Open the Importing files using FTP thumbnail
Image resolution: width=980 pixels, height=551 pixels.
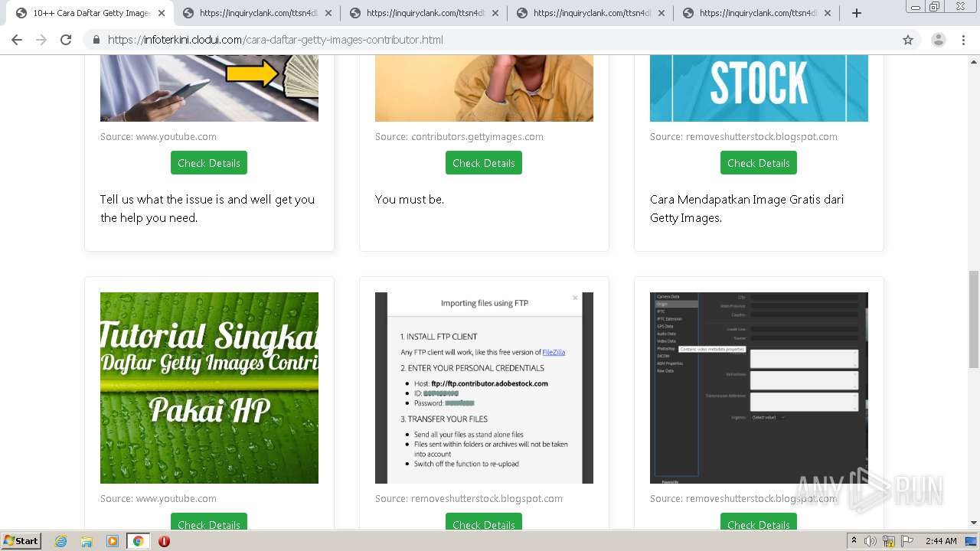484,388
